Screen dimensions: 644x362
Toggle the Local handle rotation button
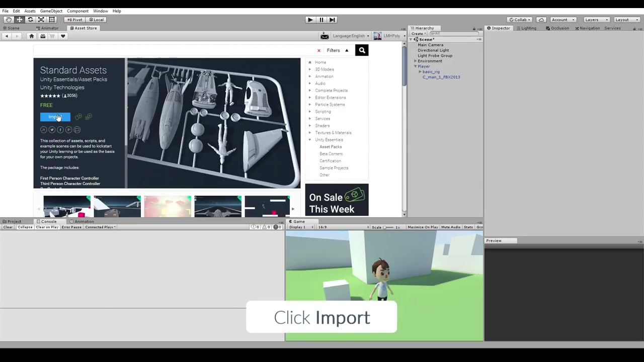click(x=95, y=20)
